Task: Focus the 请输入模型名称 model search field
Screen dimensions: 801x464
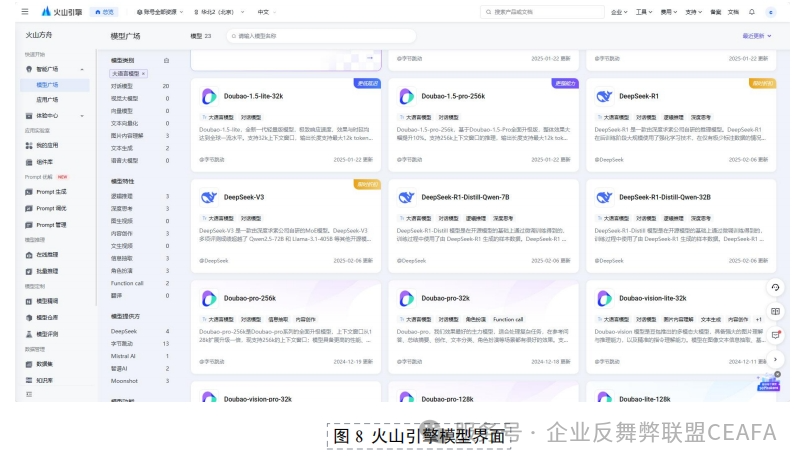Action: click(321, 36)
